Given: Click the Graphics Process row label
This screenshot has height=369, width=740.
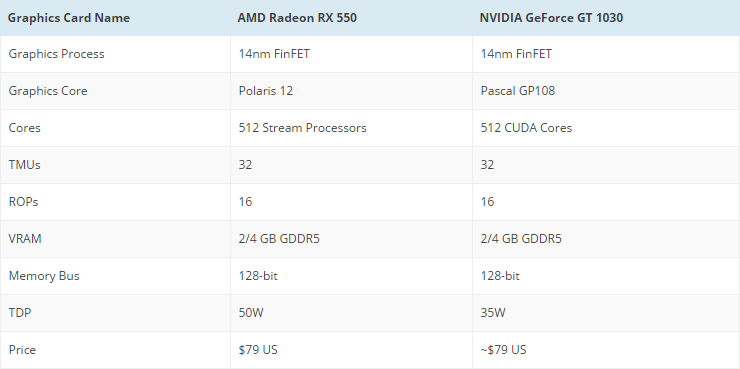Looking at the screenshot, I should tap(56, 54).
